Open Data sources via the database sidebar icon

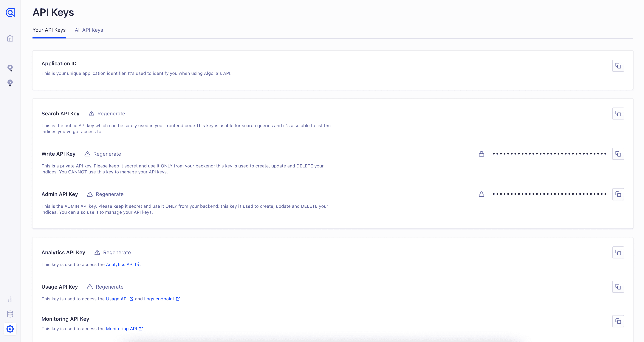point(10,314)
